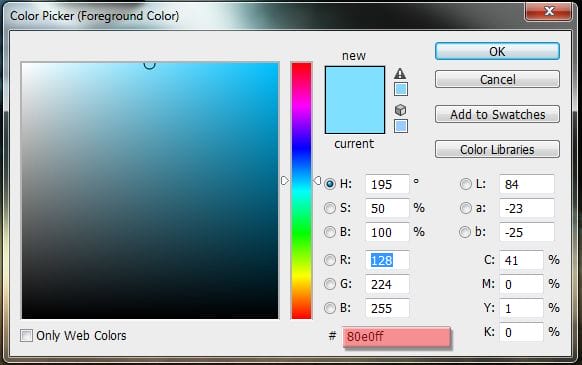Click the K black percentage field
The image size is (582, 365).
(x=521, y=332)
